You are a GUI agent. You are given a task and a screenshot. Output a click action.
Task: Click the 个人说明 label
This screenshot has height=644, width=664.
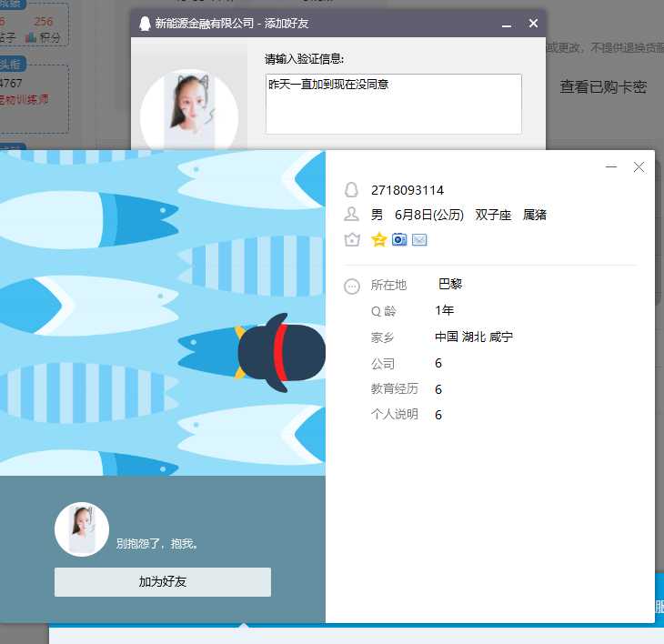pyautogui.click(x=395, y=414)
